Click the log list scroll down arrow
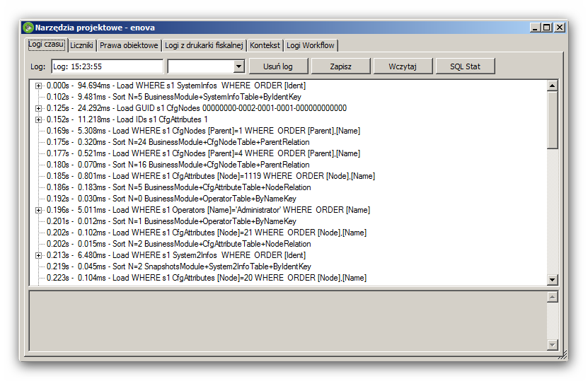 point(552,279)
